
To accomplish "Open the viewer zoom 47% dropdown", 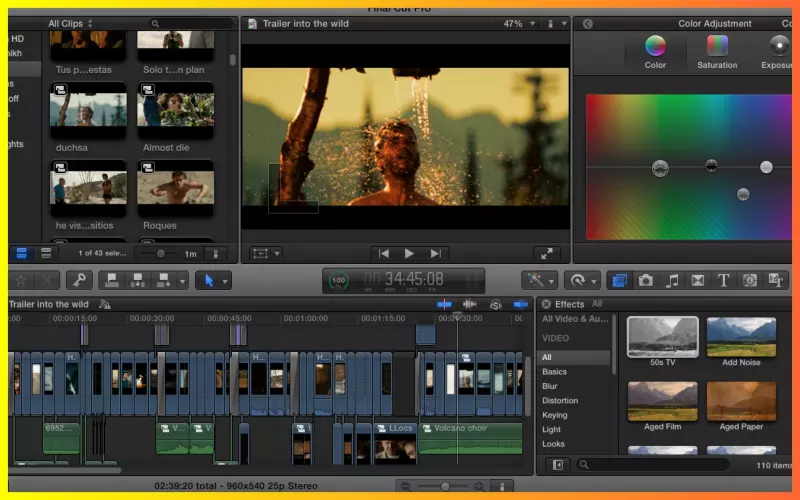I will pyautogui.click(x=519, y=23).
